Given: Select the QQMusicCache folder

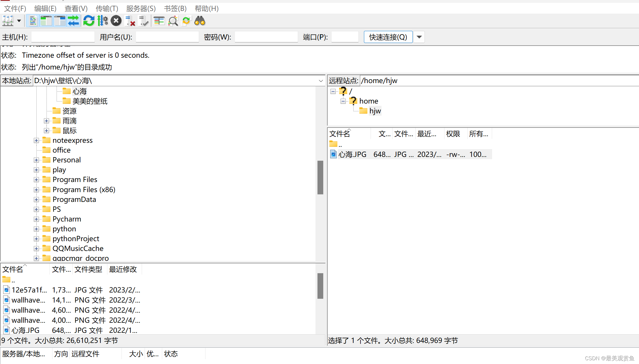Looking at the screenshot, I should [x=78, y=249].
